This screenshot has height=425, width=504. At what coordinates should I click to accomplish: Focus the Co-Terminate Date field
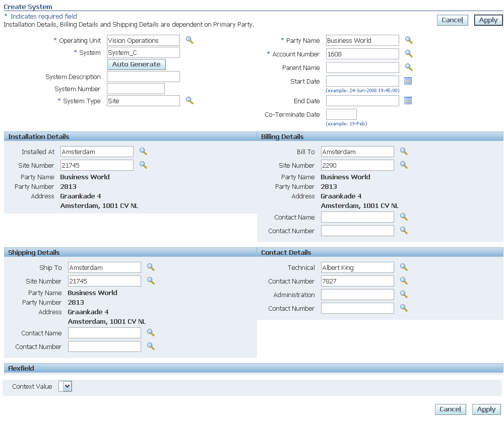(x=341, y=114)
